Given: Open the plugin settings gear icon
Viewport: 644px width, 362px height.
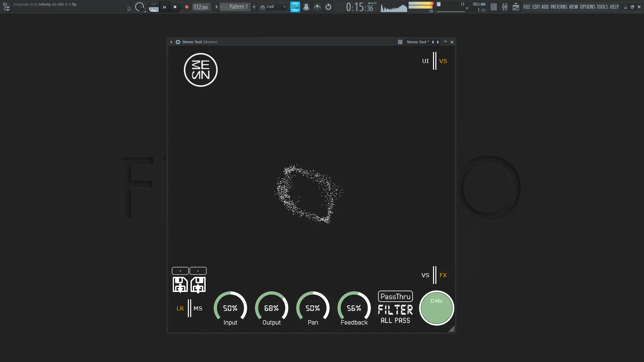Looking at the screenshot, I should click(x=178, y=42).
